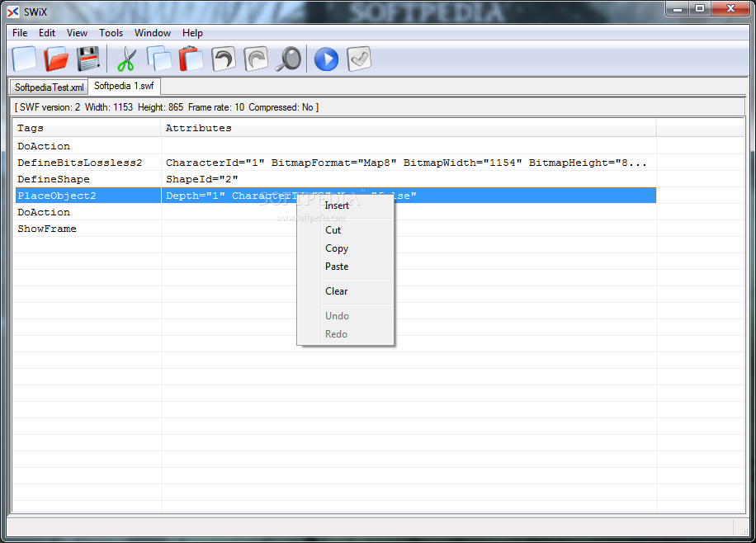The width and height of the screenshot is (756, 543).
Task: Open a file with the folder icon
Action: (56, 59)
